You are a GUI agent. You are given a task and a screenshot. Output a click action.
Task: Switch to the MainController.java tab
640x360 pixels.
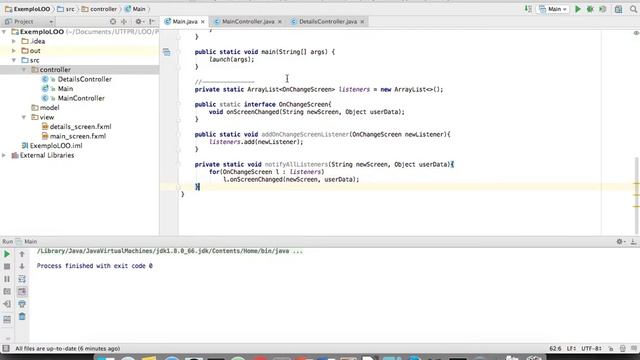248,22
